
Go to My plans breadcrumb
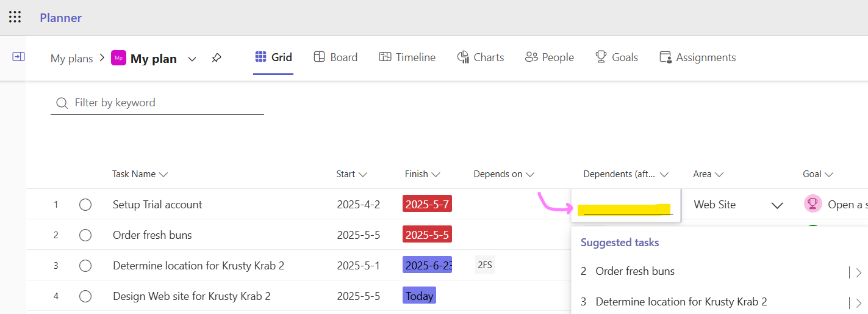point(71,59)
